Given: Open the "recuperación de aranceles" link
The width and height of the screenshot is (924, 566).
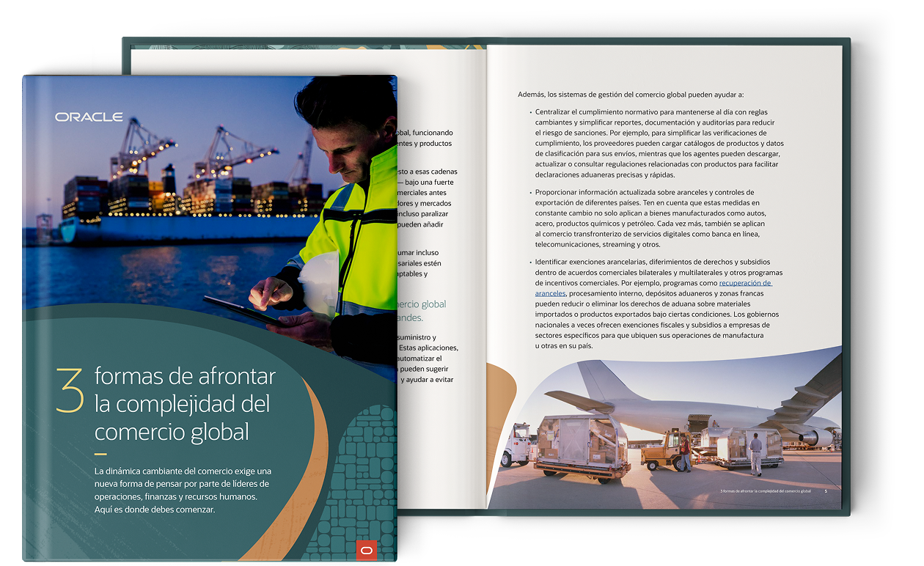Looking at the screenshot, I should 744,283.
